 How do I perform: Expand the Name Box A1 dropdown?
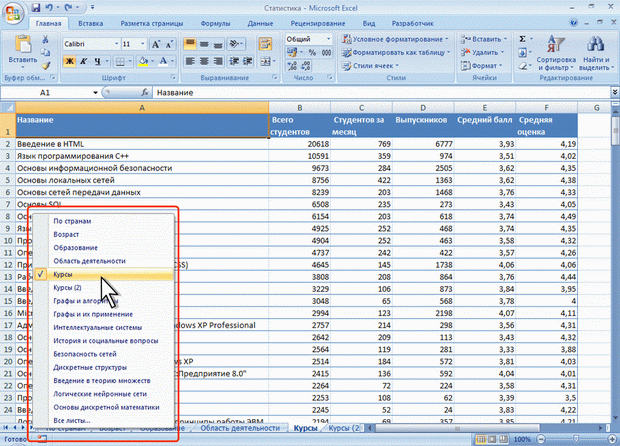(95, 92)
